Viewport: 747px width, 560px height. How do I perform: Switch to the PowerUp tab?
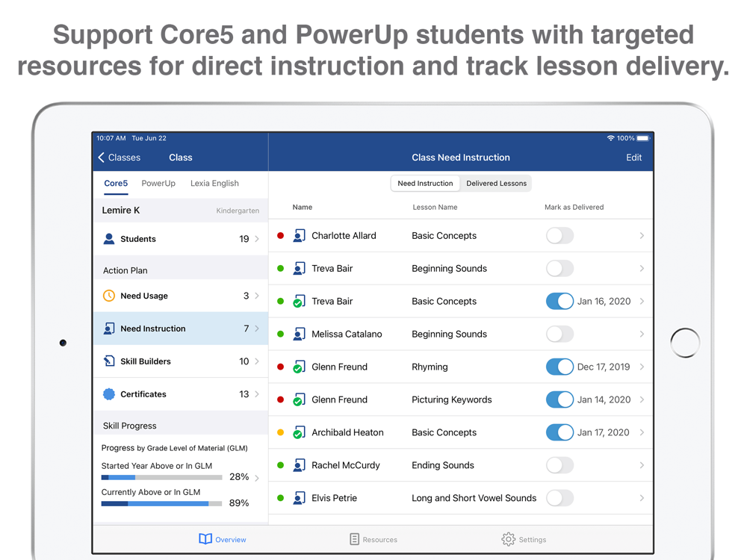click(158, 184)
